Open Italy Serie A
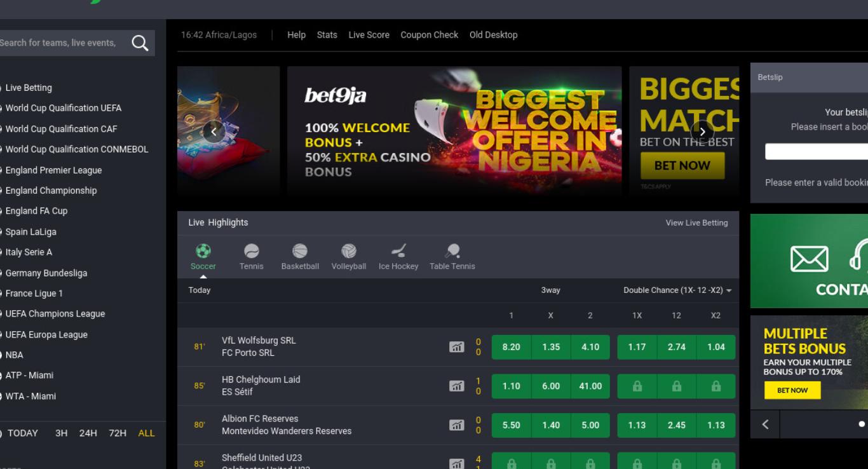 pyautogui.click(x=29, y=252)
